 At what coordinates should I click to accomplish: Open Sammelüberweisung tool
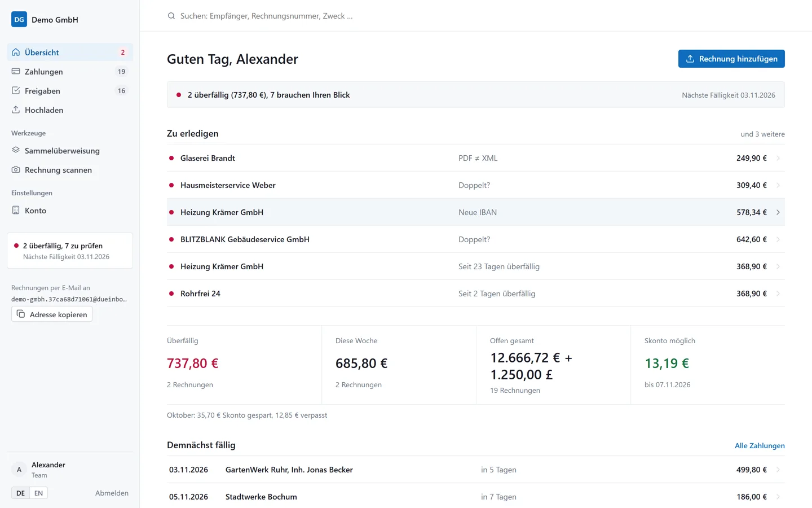[70, 151]
